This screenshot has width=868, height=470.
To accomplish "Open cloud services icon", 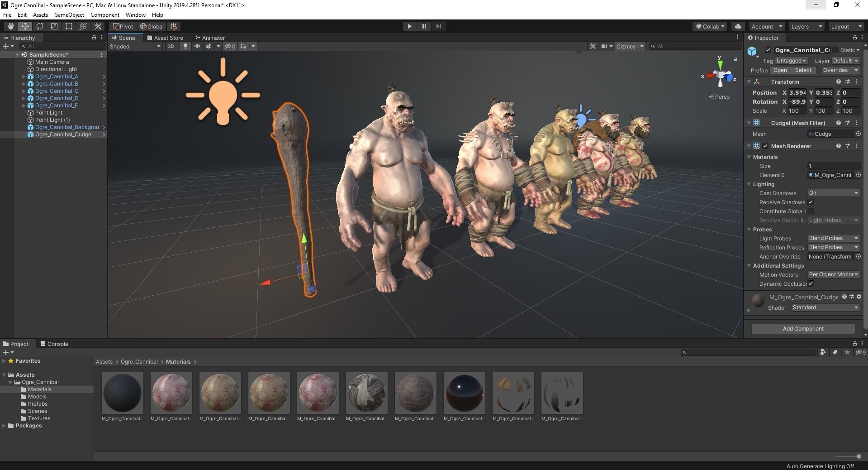I will click(x=738, y=26).
